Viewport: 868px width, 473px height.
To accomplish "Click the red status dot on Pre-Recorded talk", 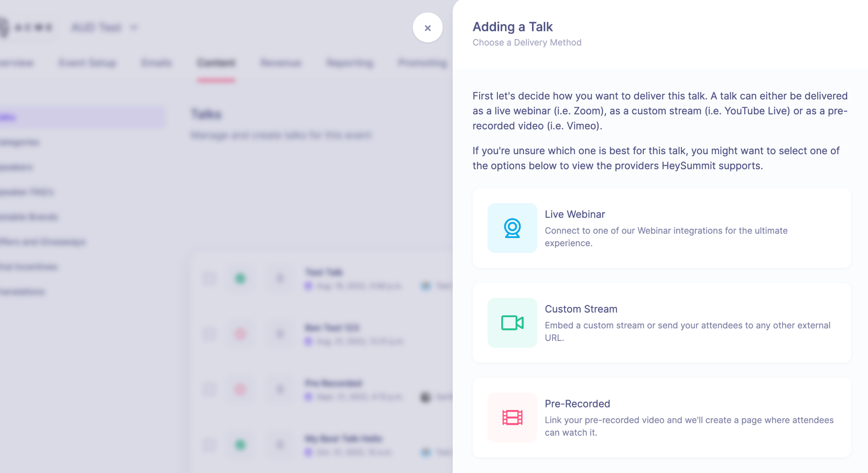I will click(240, 389).
